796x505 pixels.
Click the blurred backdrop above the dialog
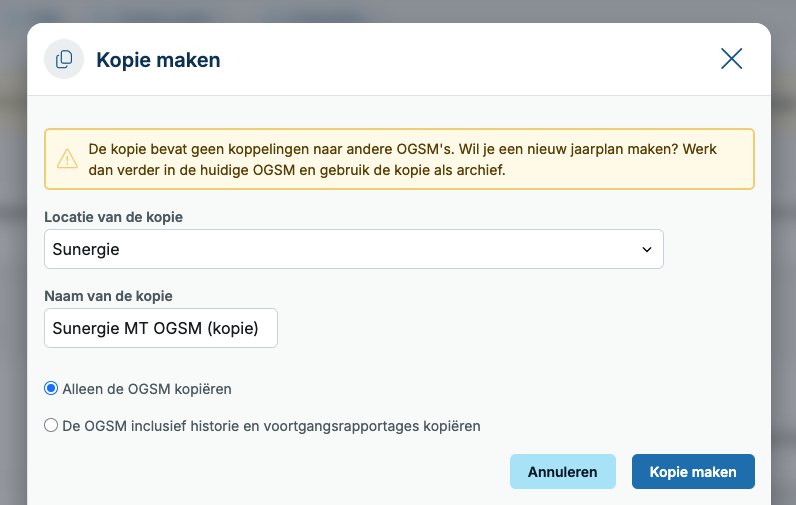click(x=398, y=10)
